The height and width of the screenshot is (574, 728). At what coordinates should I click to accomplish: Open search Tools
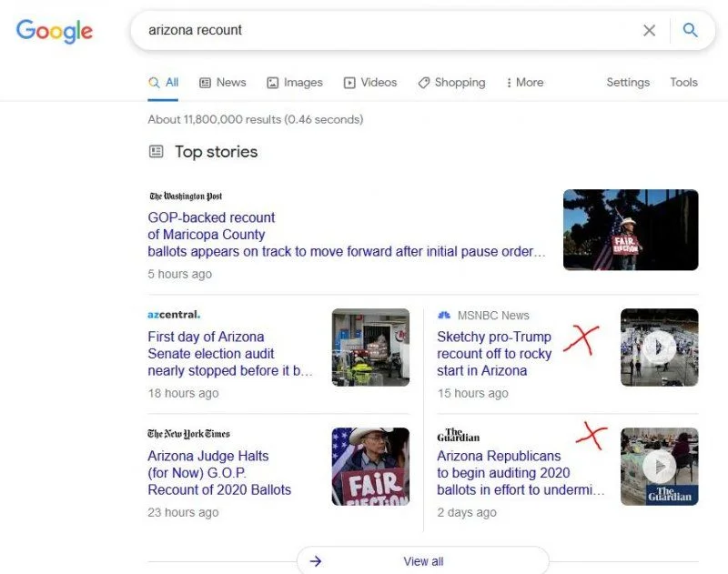[x=683, y=82]
